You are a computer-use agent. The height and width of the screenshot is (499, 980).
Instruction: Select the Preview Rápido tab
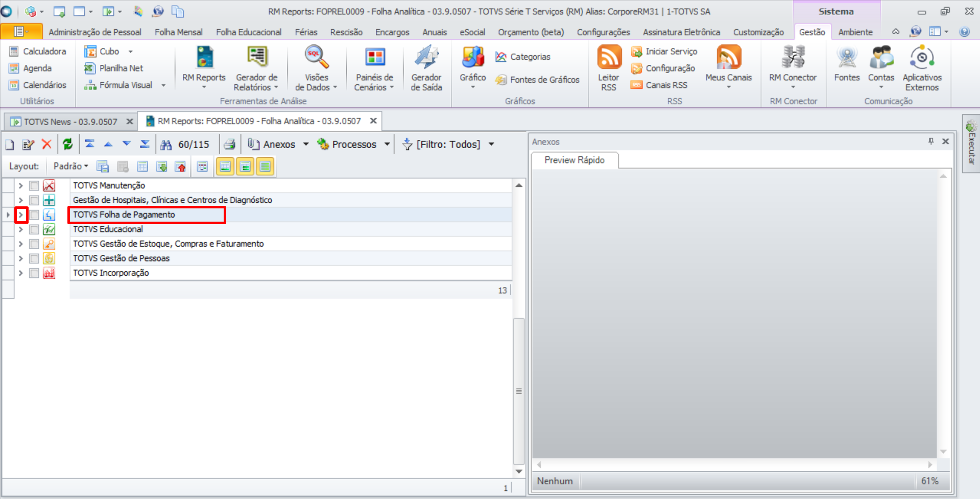point(575,160)
